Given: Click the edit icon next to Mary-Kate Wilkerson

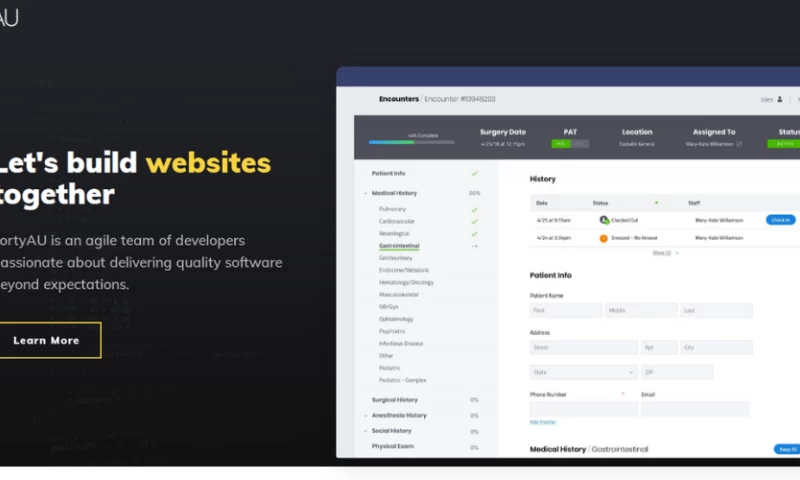Looking at the screenshot, I should (740, 144).
